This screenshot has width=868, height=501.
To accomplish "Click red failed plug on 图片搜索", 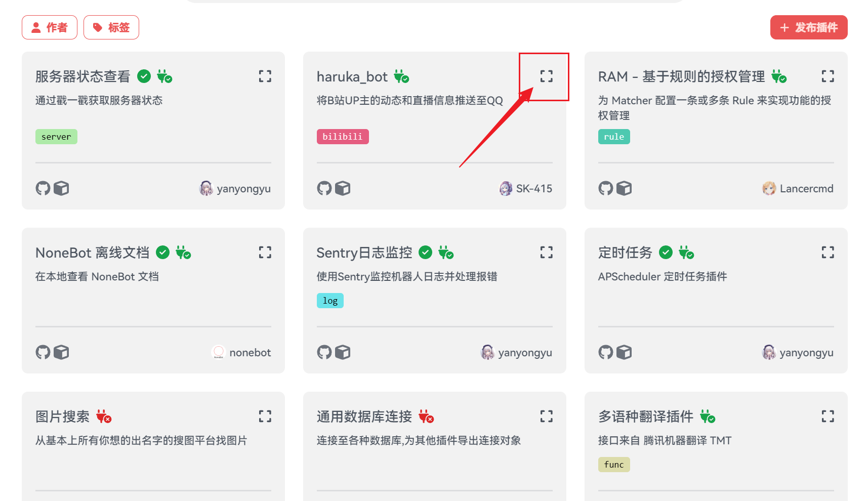I will click(x=104, y=416).
